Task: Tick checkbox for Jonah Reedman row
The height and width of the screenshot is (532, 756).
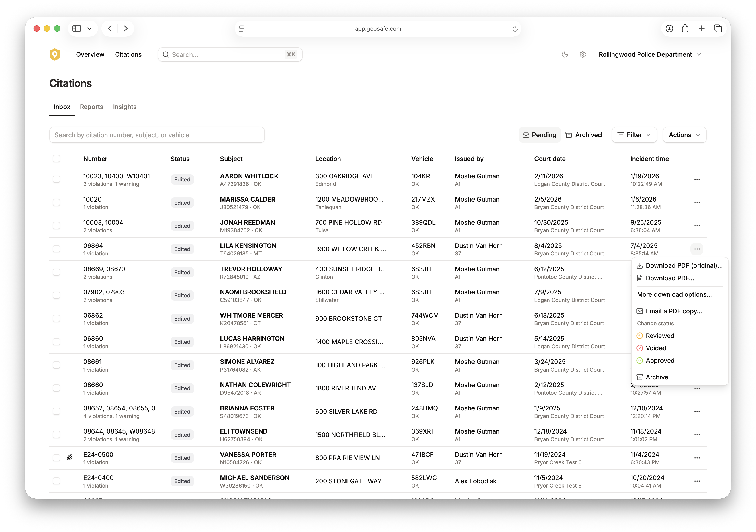Action: pos(57,226)
